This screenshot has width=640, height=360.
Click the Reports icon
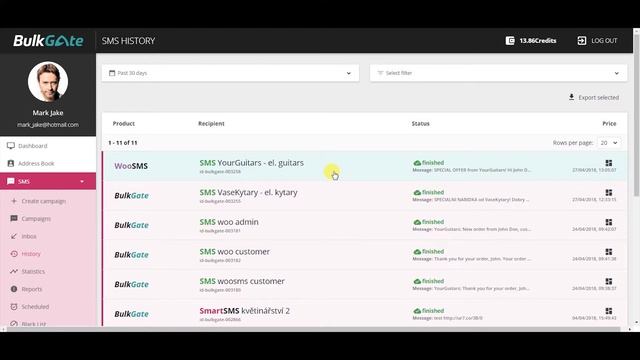(x=14, y=289)
